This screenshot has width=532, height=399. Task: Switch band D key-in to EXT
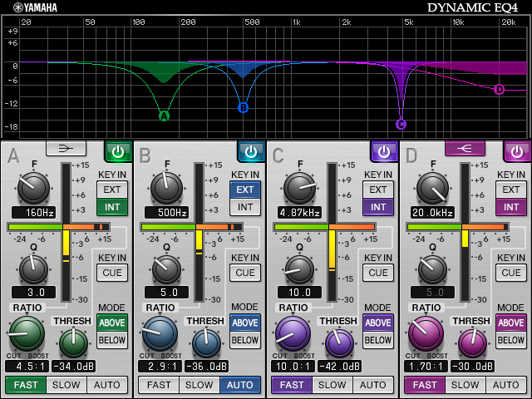(511, 190)
